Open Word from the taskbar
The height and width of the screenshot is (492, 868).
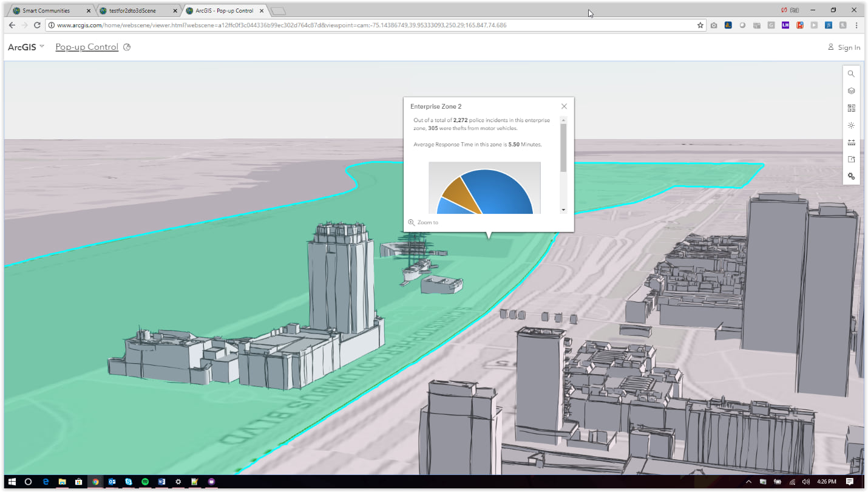tap(161, 482)
